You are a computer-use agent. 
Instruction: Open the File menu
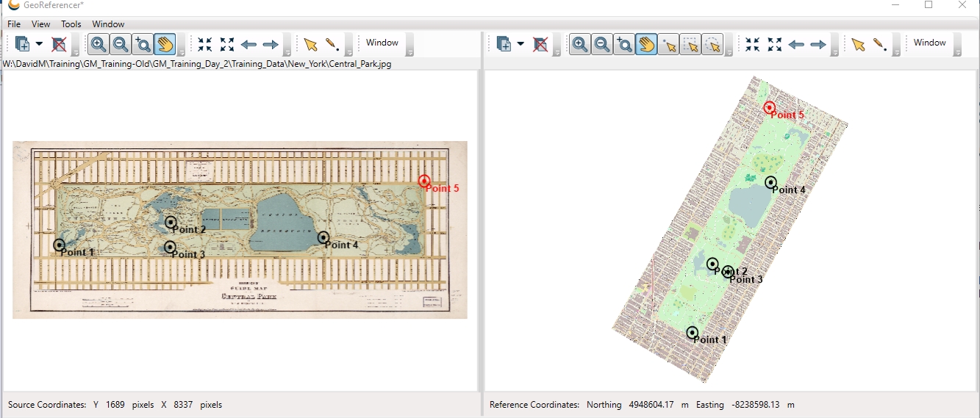(14, 24)
